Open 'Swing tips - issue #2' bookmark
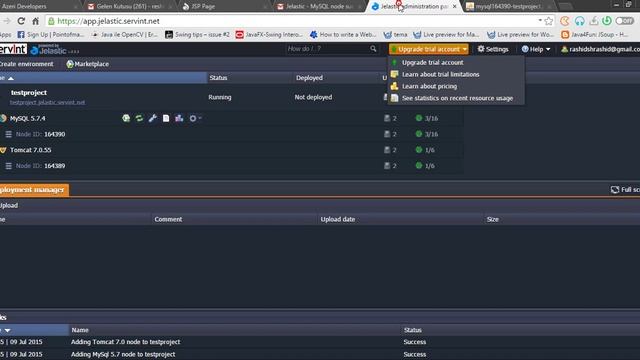Viewport: 640px width, 360px height. click(198, 35)
